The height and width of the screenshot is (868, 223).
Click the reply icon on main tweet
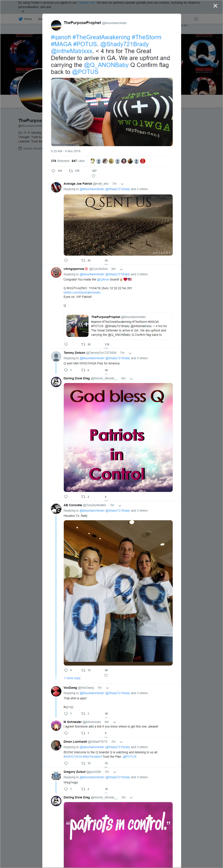[x=53, y=171]
